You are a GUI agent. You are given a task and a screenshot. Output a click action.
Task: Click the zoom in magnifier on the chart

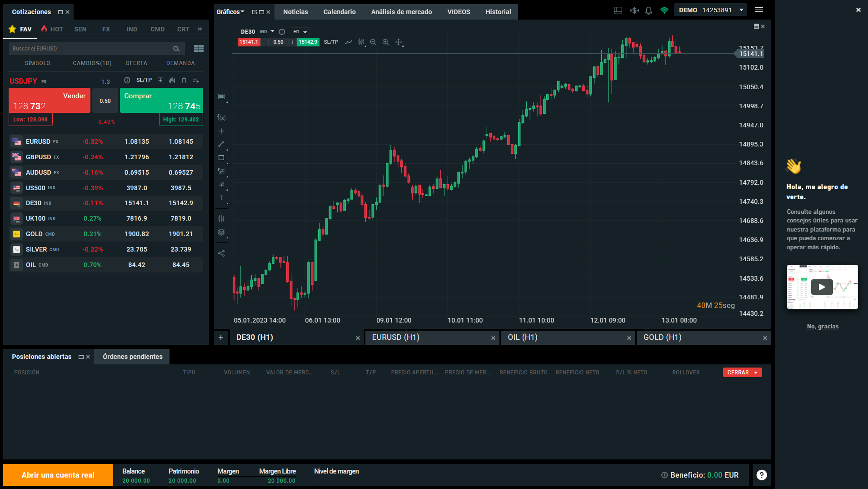click(x=385, y=42)
